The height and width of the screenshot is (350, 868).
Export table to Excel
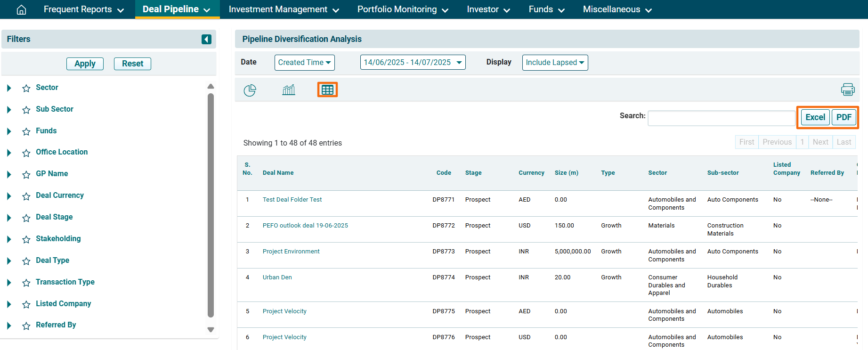(x=815, y=117)
